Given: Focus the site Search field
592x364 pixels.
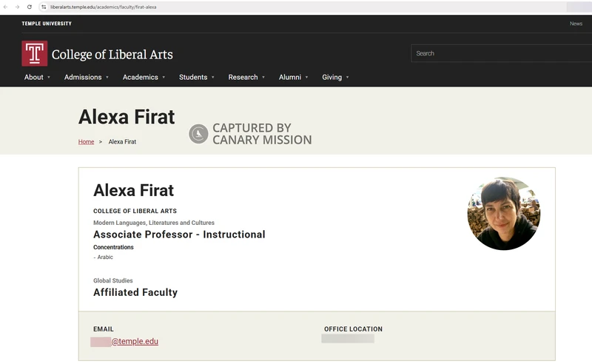Looking at the screenshot, I should click(x=499, y=53).
